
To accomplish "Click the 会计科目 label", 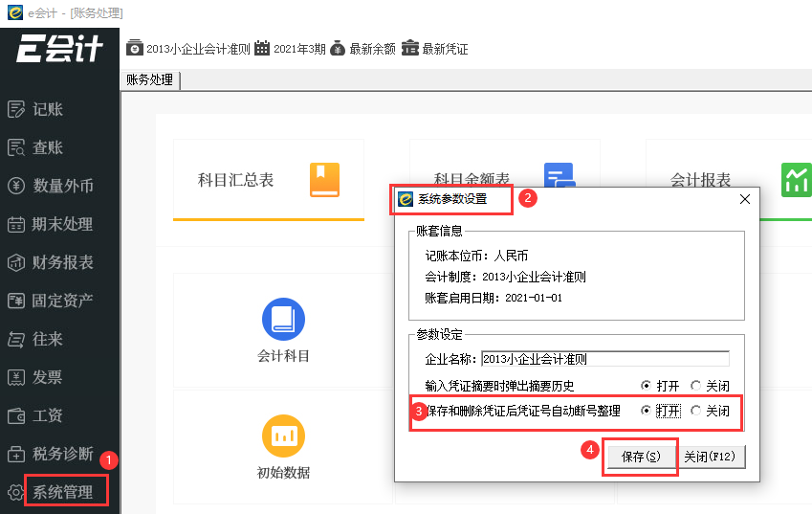I will pyautogui.click(x=283, y=356).
